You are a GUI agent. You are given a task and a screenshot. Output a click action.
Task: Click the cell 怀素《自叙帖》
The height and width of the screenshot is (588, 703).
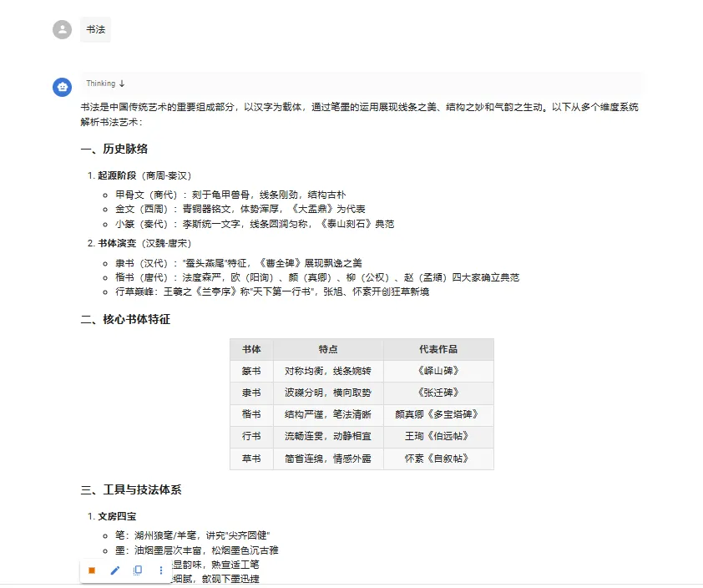click(x=438, y=459)
